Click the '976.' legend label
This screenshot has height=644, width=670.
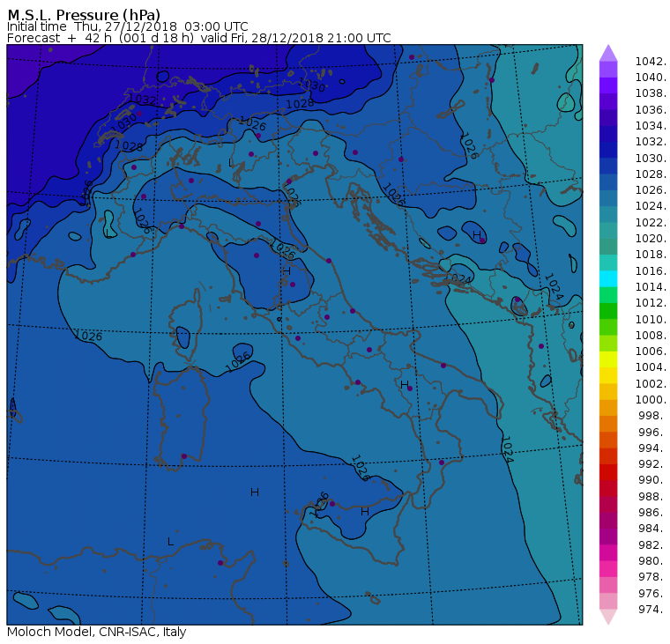click(x=652, y=593)
